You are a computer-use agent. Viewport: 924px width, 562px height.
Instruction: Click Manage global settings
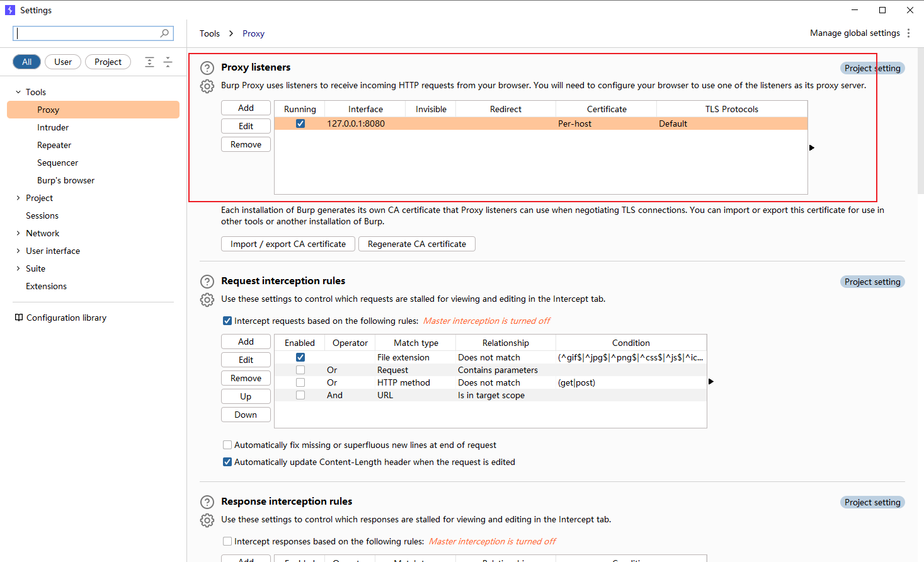pos(855,33)
